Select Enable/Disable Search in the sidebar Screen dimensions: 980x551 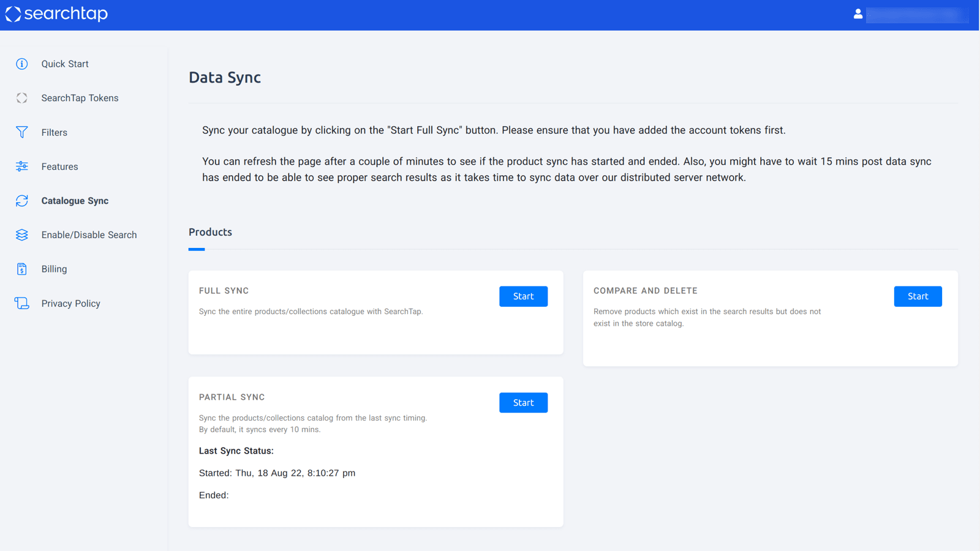pyautogui.click(x=89, y=235)
